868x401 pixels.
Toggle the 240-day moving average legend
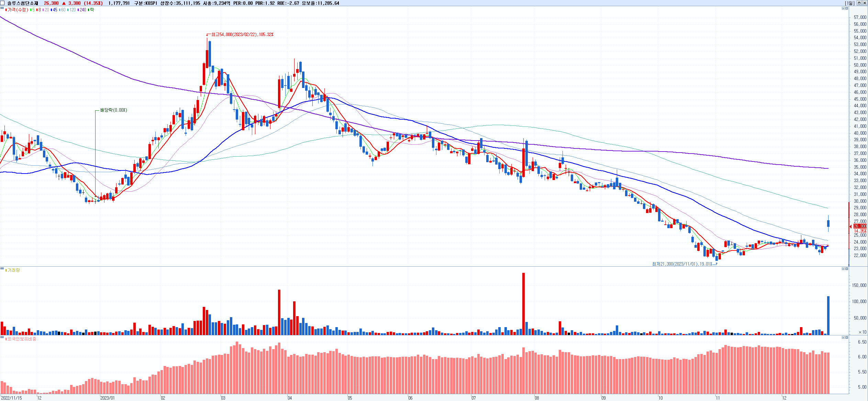click(82, 10)
